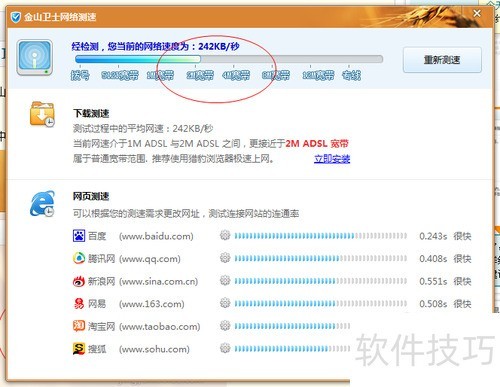Click the 经检测 242KB/秒 current speed headline

pyautogui.click(x=156, y=46)
